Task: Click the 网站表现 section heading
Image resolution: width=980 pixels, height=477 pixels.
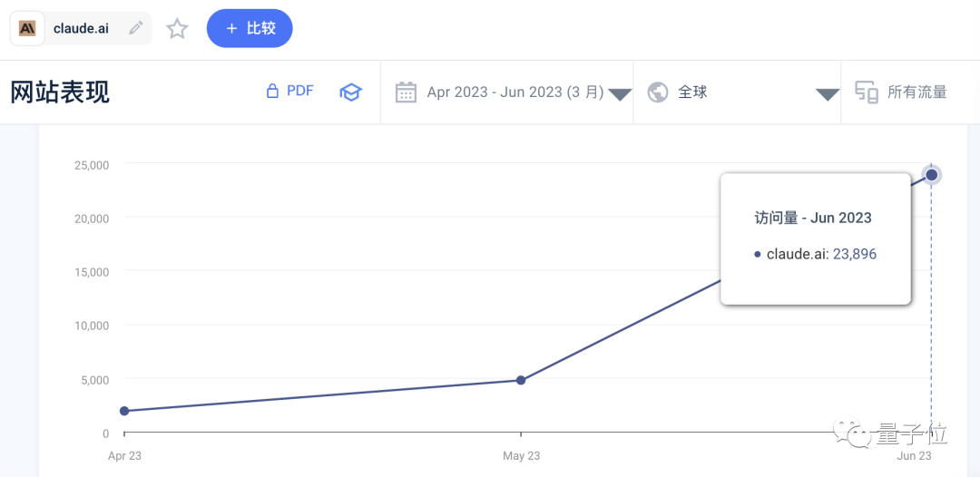Action: pos(60,92)
